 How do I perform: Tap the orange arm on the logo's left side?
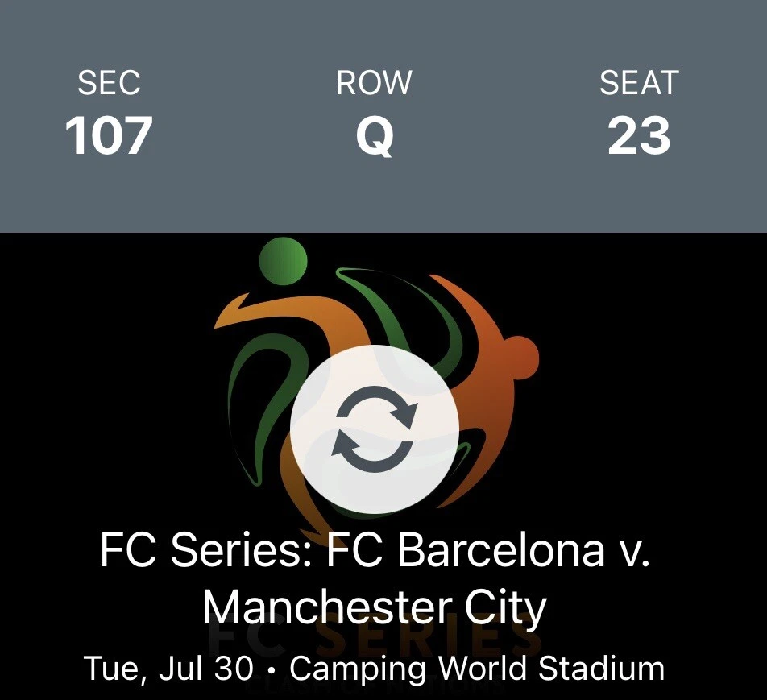pos(242,310)
